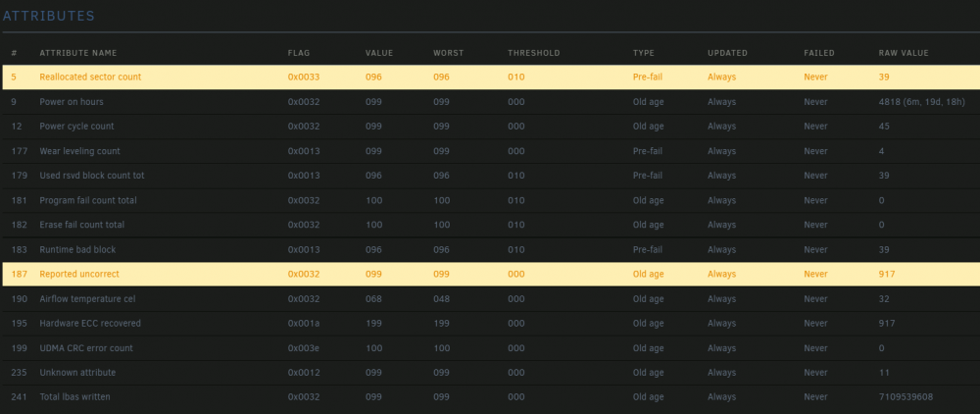Click the WORST column header
The height and width of the screenshot is (414, 980).
pos(449,53)
